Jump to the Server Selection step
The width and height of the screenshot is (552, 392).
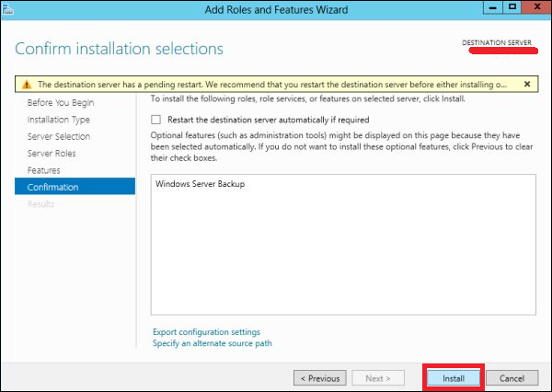(59, 136)
